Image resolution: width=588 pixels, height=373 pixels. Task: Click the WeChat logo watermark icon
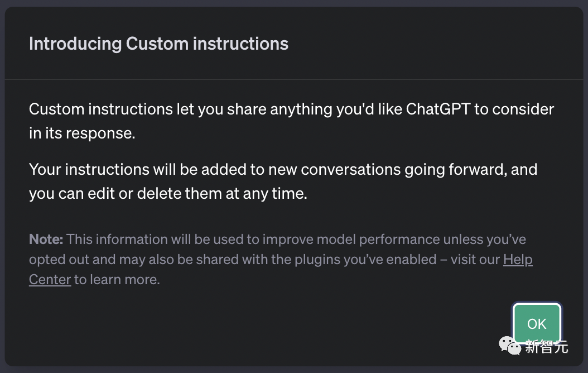[510, 345]
